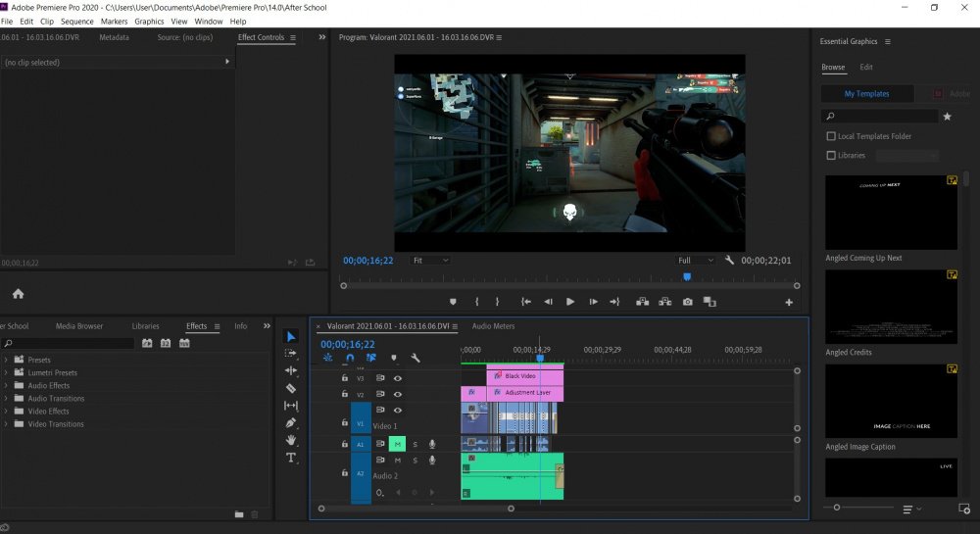Solo the A1 audio track
Viewport: 980px width, 534px height.
[415, 444]
